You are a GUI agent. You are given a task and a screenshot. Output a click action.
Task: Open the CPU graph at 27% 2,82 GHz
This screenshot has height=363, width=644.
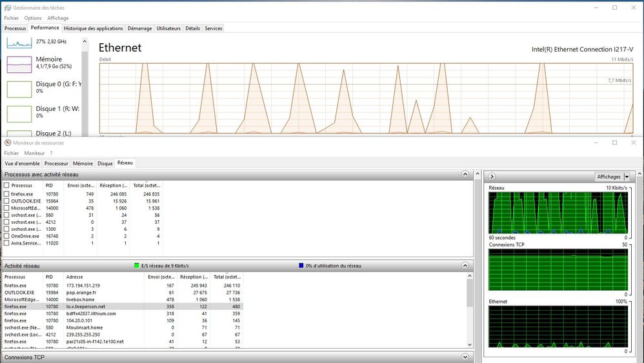point(19,43)
